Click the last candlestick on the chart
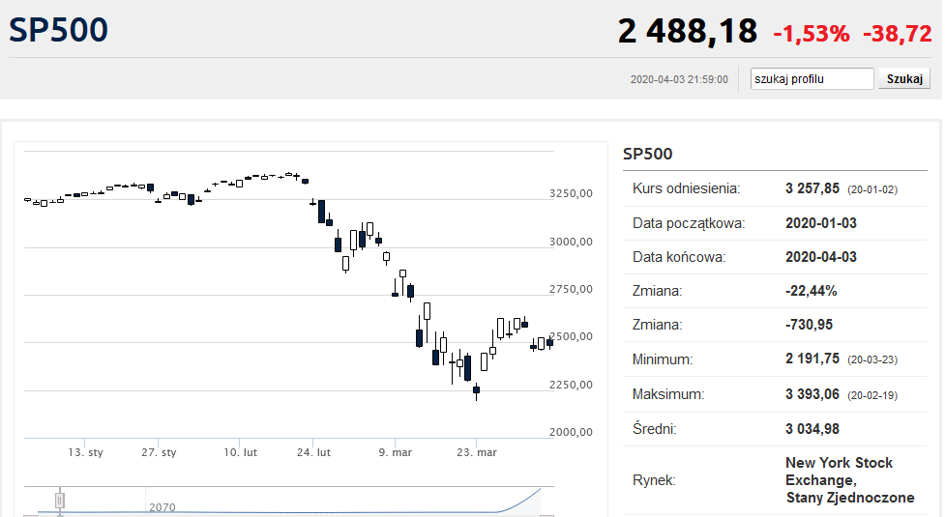This screenshot has height=517, width=945. 550,343
